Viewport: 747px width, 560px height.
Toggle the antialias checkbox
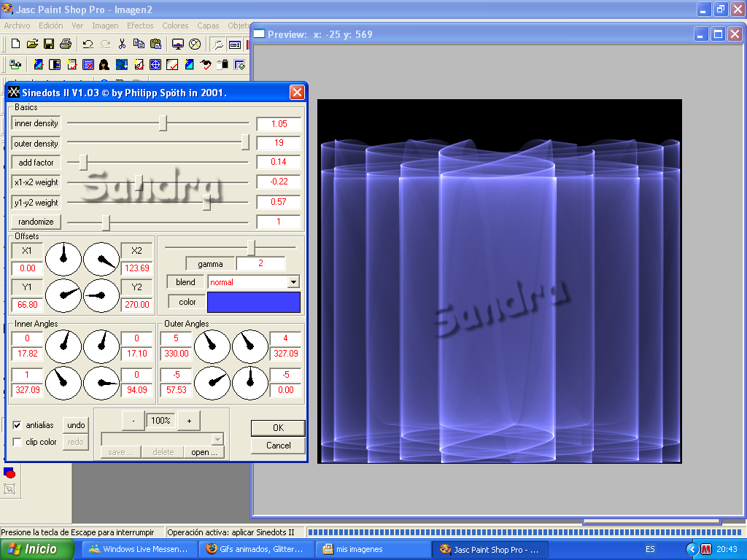tap(18, 425)
